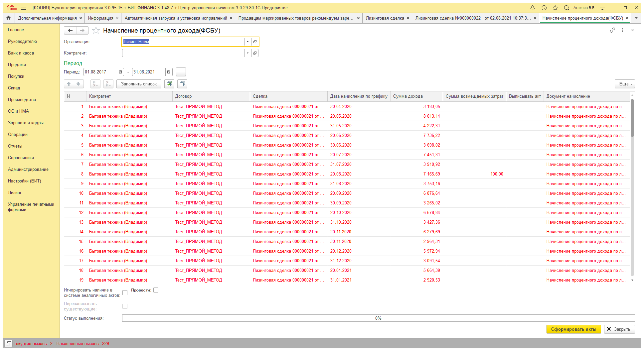Toggle ignore existing similar acts checkbox

[125, 293]
